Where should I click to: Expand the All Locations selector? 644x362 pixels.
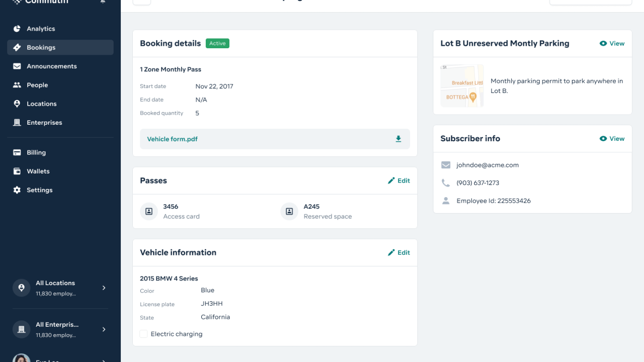click(x=104, y=288)
